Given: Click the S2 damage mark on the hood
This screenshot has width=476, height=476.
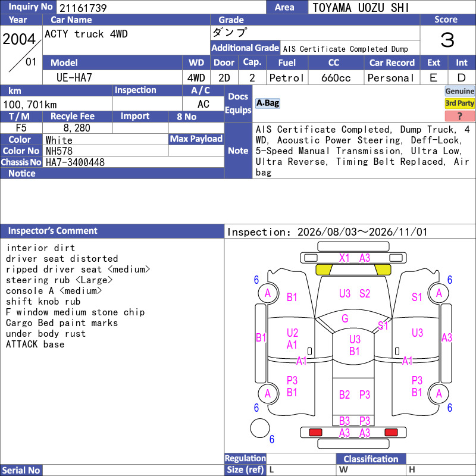Looking at the screenshot, I should coord(365,293).
